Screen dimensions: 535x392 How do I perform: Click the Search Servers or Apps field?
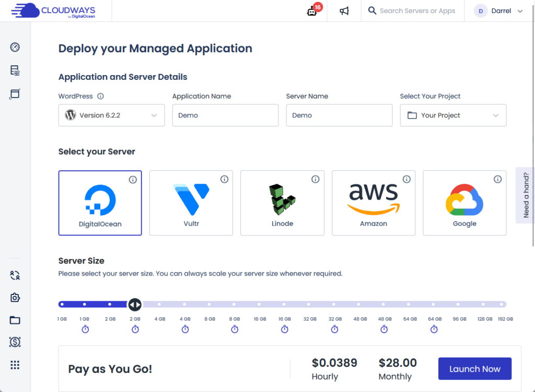417,11
